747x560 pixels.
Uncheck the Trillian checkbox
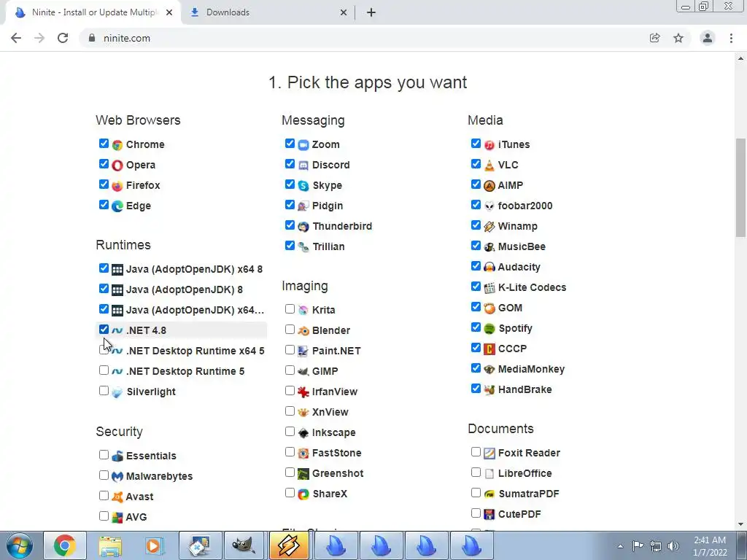pyautogui.click(x=290, y=246)
